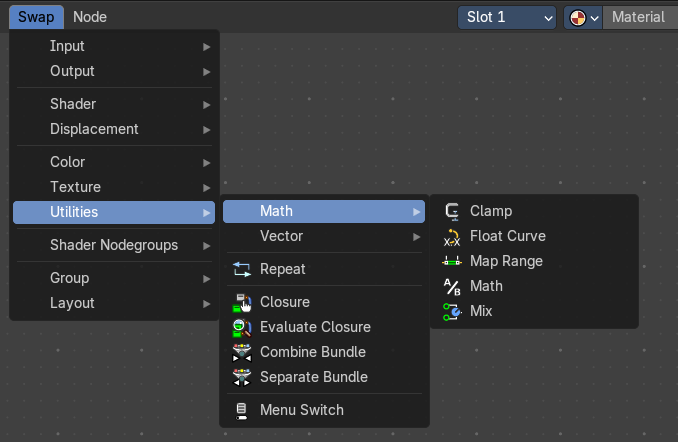Click the Repeat zone icon

(x=242, y=269)
